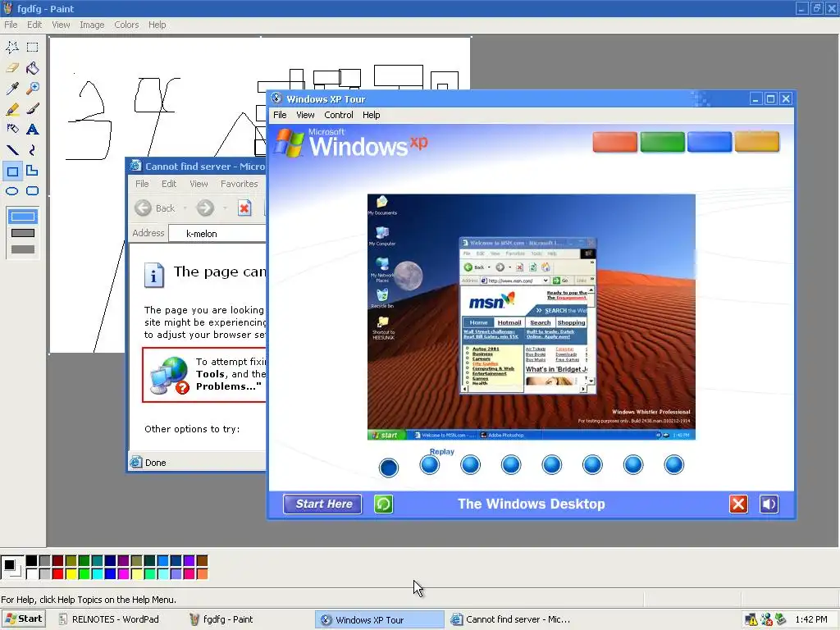
Task: Select the Rounded Rectangle tool in Paint
Action: [33, 190]
